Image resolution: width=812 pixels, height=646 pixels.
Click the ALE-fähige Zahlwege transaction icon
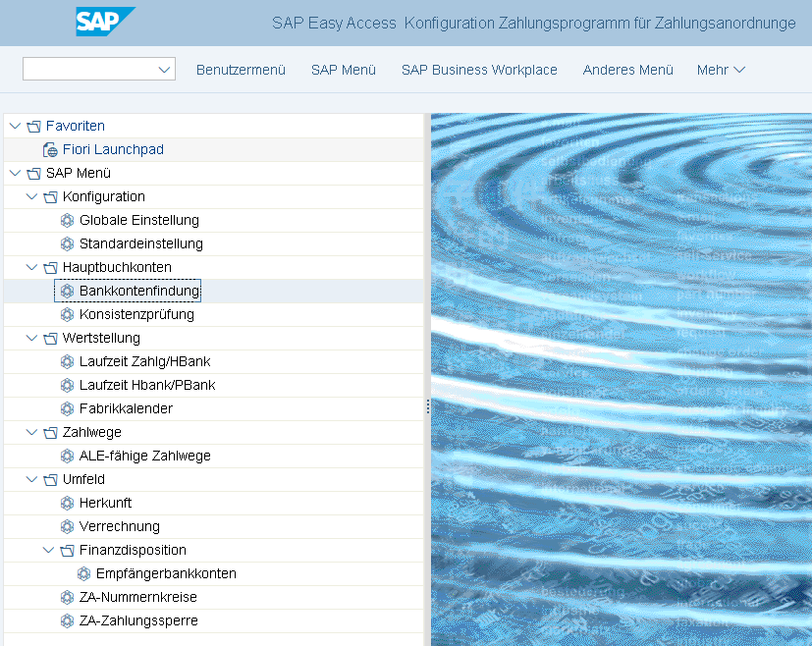pyautogui.click(x=67, y=457)
